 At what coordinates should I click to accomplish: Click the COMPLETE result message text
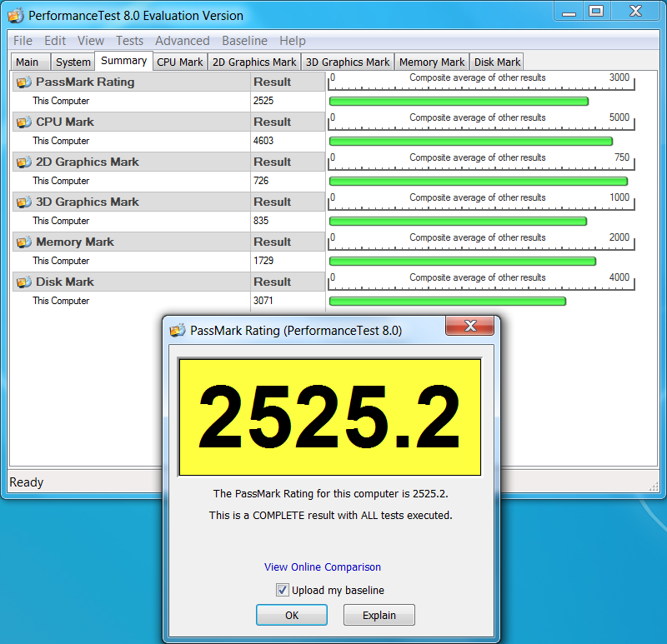[330, 515]
